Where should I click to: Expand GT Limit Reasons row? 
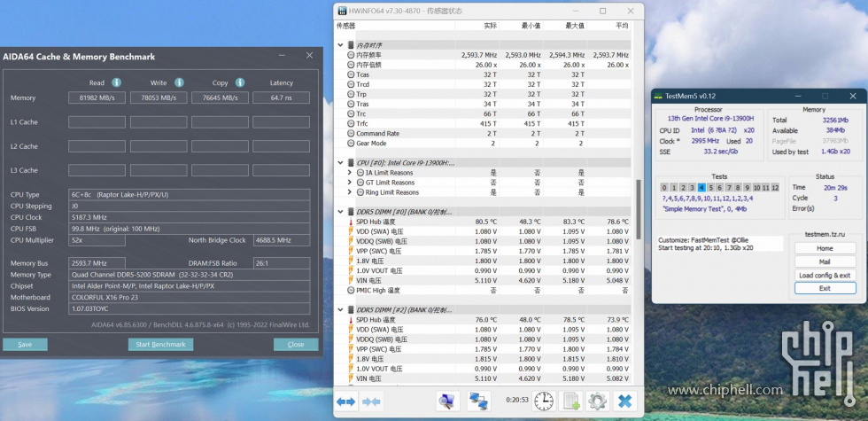pos(350,183)
